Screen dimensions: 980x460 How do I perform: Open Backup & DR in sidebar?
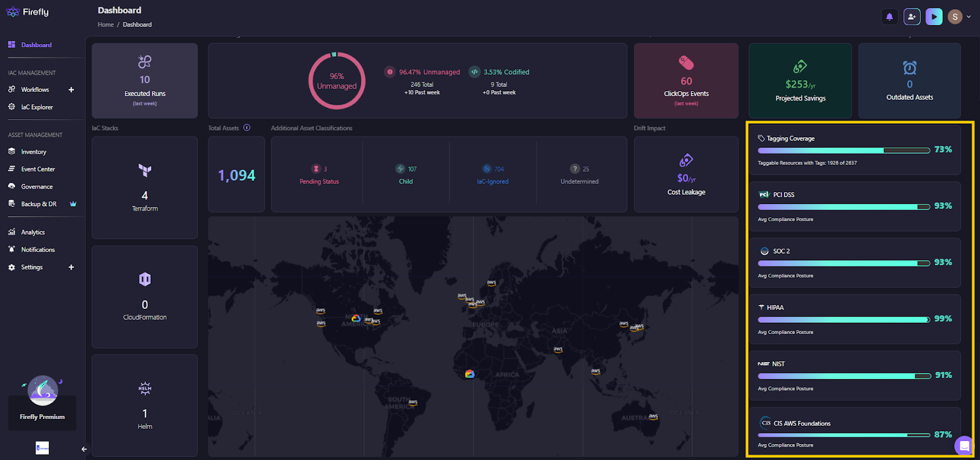click(x=39, y=204)
